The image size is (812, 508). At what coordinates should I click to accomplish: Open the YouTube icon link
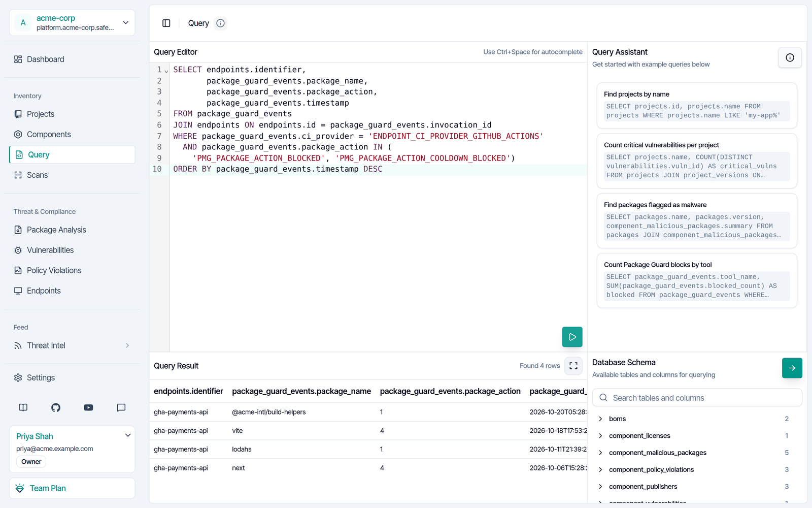(x=88, y=407)
